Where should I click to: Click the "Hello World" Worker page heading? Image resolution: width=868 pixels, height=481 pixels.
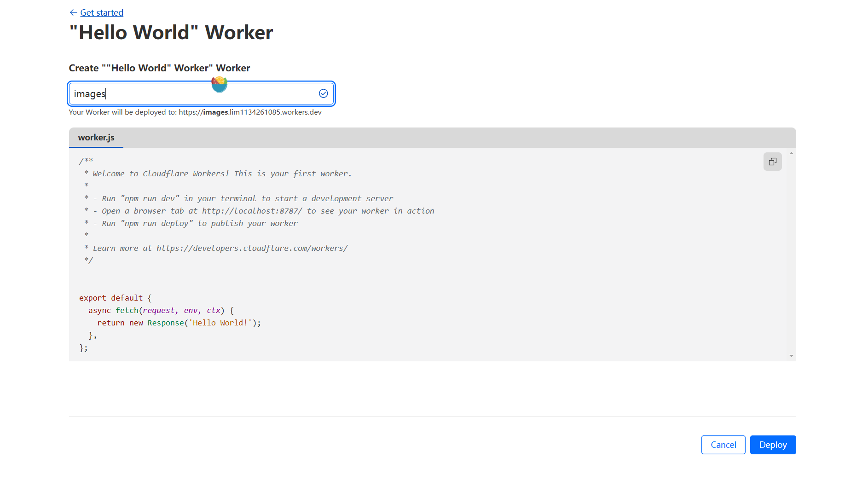tap(171, 33)
